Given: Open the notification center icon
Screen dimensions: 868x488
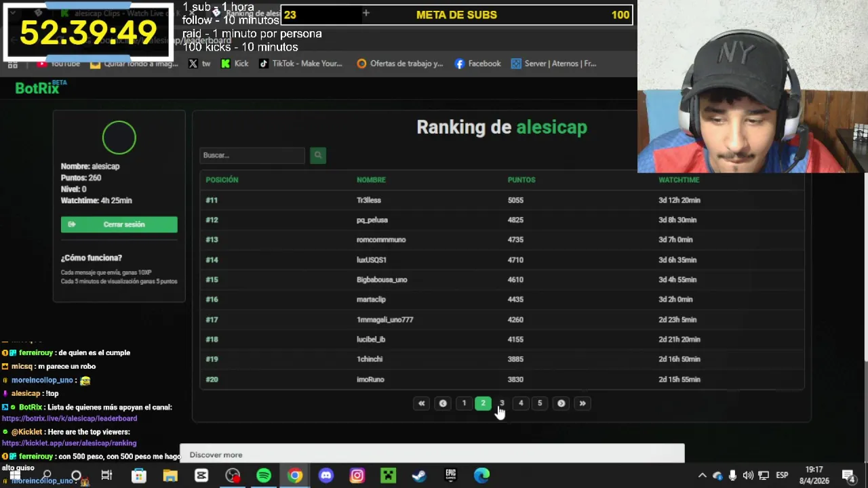Looking at the screenshot, I should click(x=848, y=475).
